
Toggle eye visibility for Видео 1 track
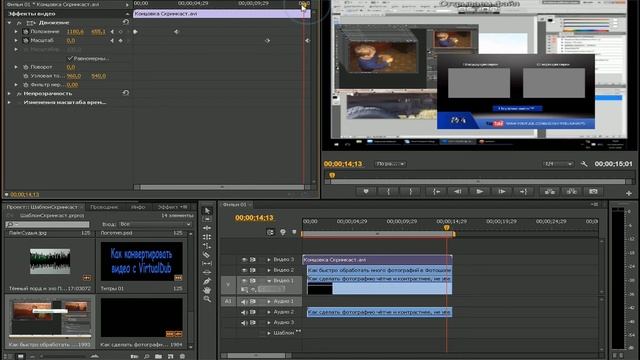(244, 281)
